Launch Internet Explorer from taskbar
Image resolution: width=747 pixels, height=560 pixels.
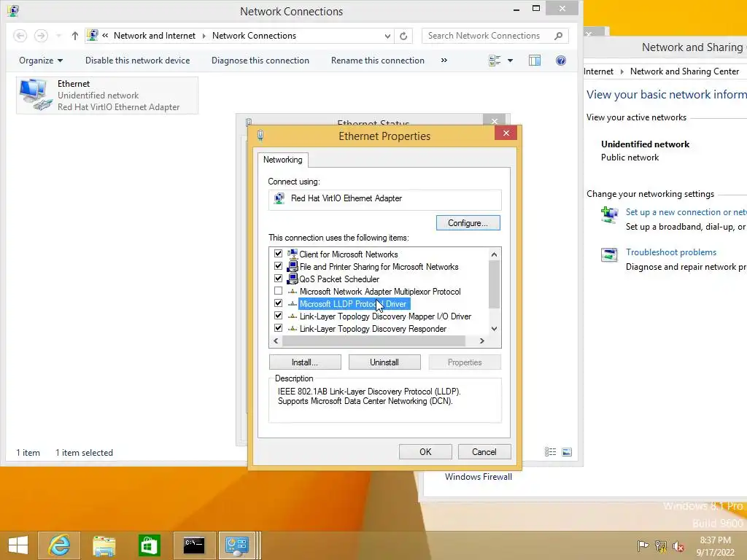pyautogui.click(x=60, y=545)
